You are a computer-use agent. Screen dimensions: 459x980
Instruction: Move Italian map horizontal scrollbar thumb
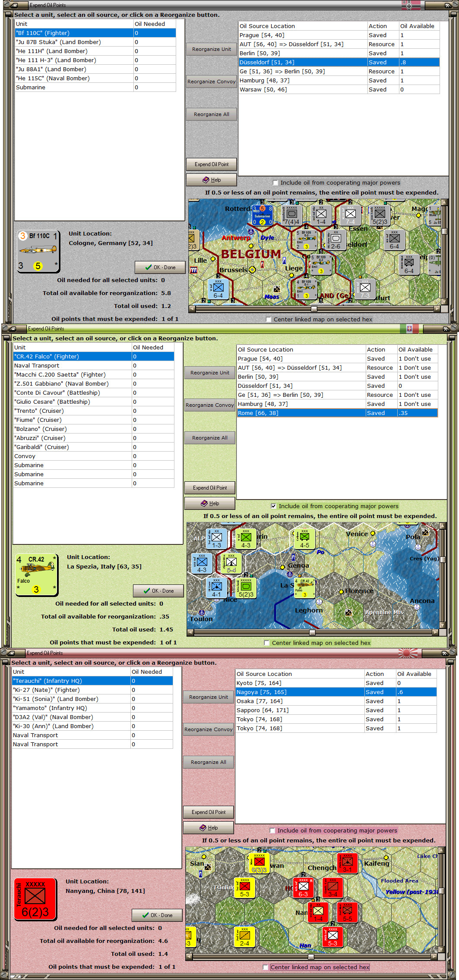coord(312,632)
